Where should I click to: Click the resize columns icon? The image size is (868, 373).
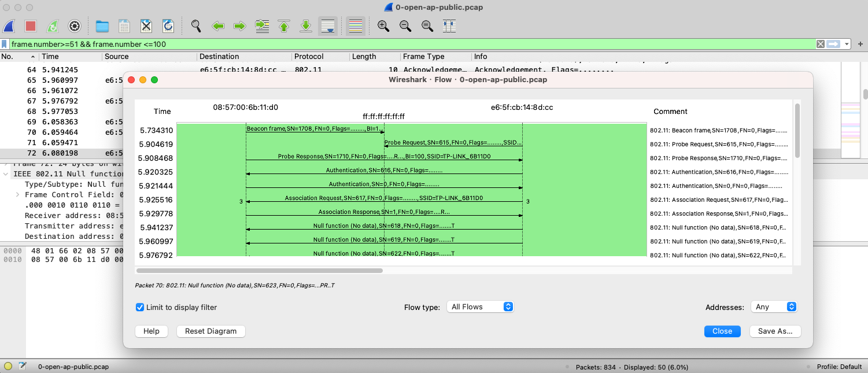pyautogui.click(x=449, y=26)
